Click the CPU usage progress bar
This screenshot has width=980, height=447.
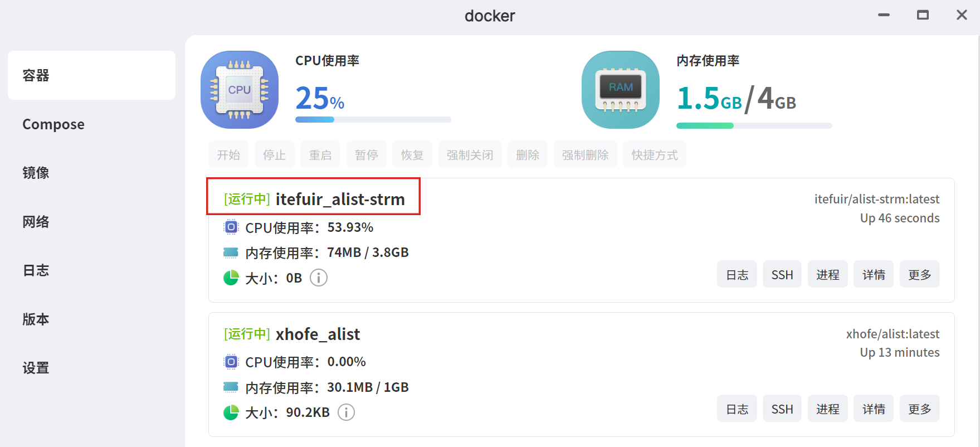click(x=373, y=119)
